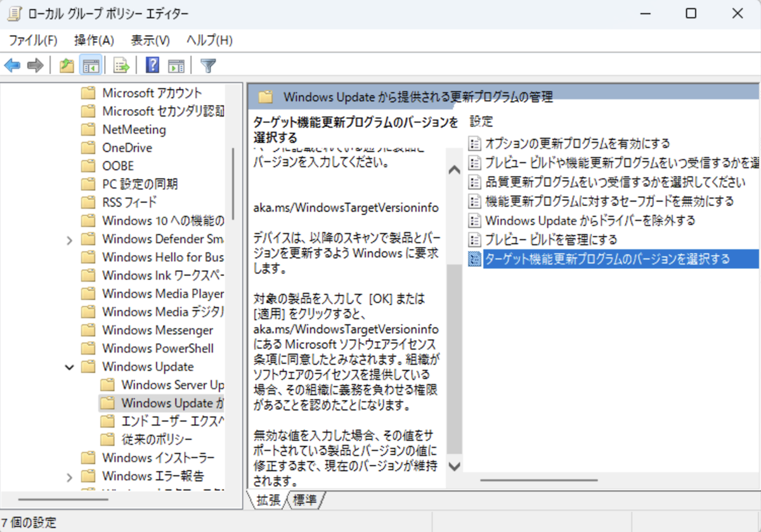
Task: Click the tree pane vertical scrollbar
Action: 233,185
